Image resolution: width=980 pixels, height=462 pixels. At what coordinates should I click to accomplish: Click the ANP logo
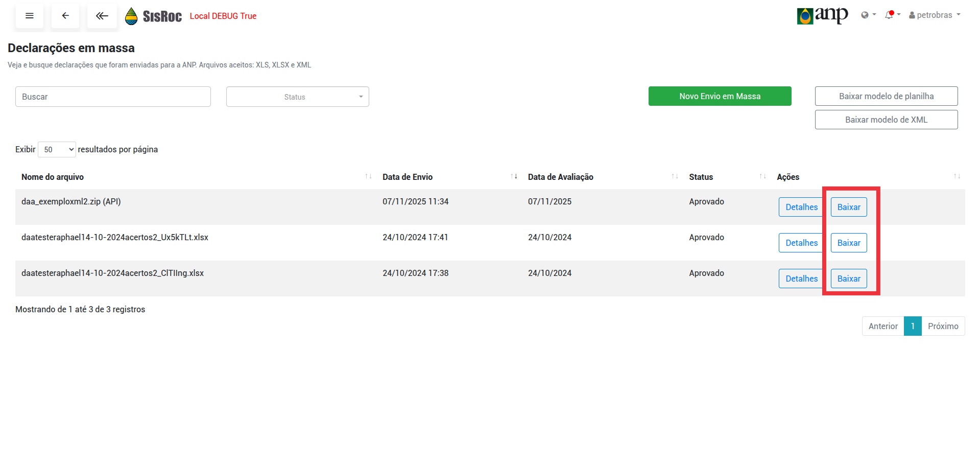click(822, 15)
